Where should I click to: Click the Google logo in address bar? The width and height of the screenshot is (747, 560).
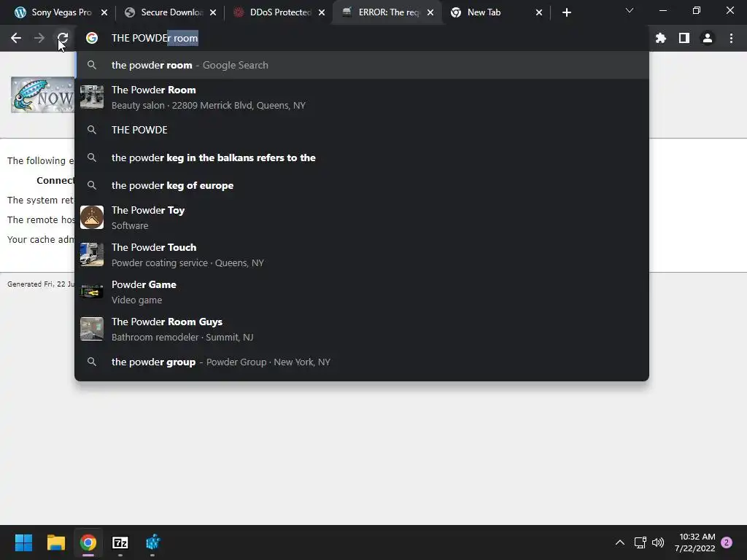point(92,38)
